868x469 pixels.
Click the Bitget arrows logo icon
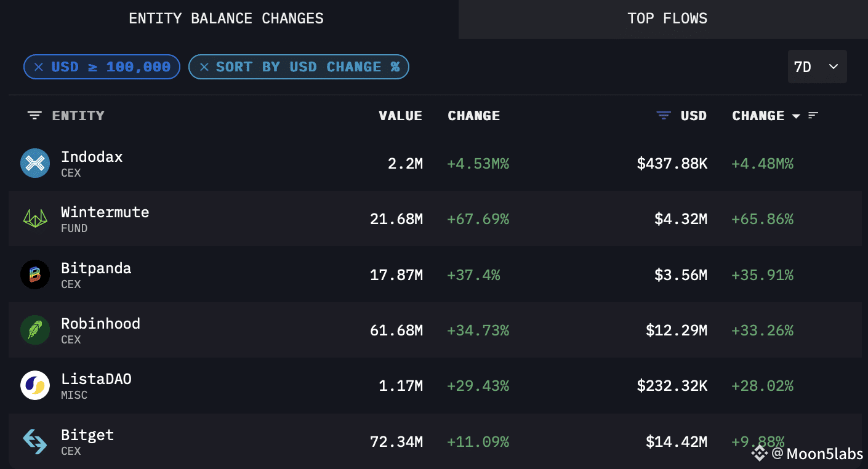(x=35, y=441)
